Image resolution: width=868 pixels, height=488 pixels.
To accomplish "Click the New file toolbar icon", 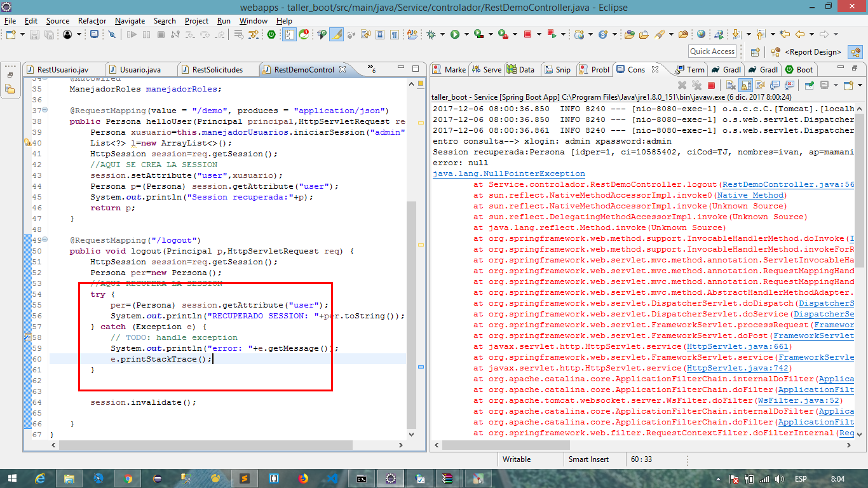I will pyautogui.click(x=11, y=34).
